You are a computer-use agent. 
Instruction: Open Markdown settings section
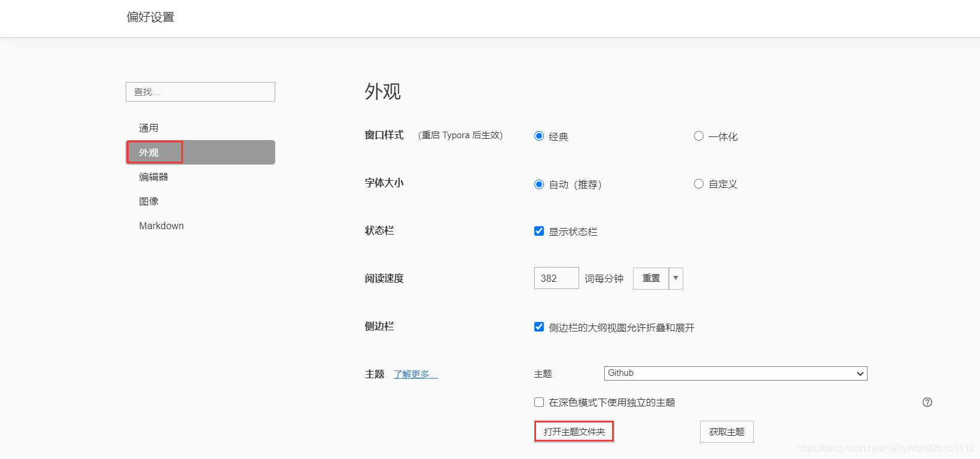coord(200,226)
